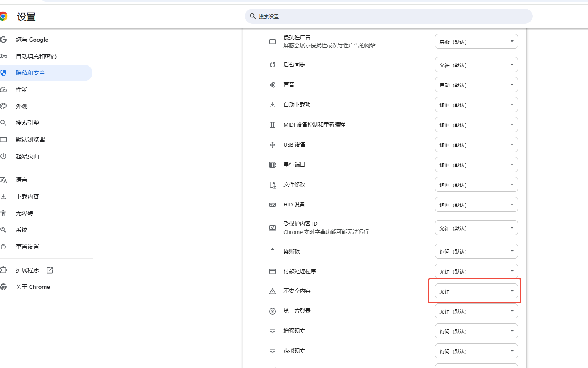
Task: Open the 声音 dropdown showing 自动（默认）
Action: 476,85
